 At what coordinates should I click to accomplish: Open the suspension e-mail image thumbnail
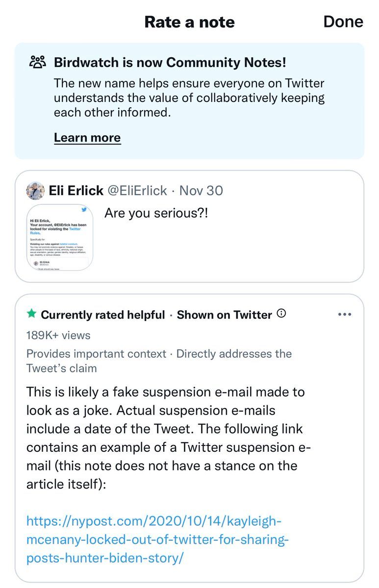click(x=60, y=238)
